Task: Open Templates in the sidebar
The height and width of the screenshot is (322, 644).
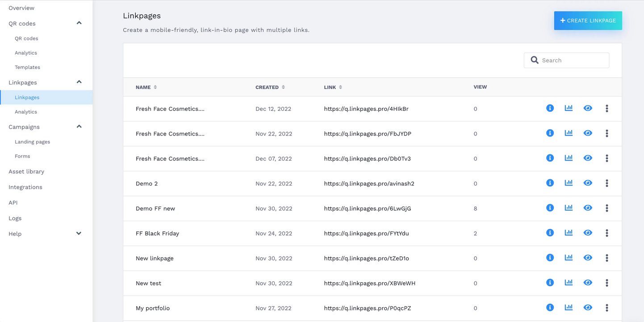Action: (27, 67)
